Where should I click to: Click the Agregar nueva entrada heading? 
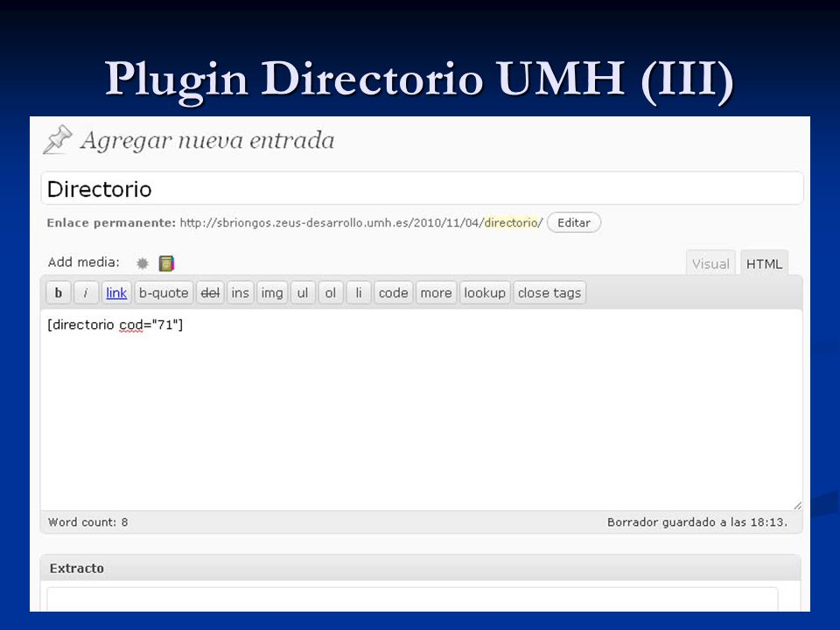point(207,141)
